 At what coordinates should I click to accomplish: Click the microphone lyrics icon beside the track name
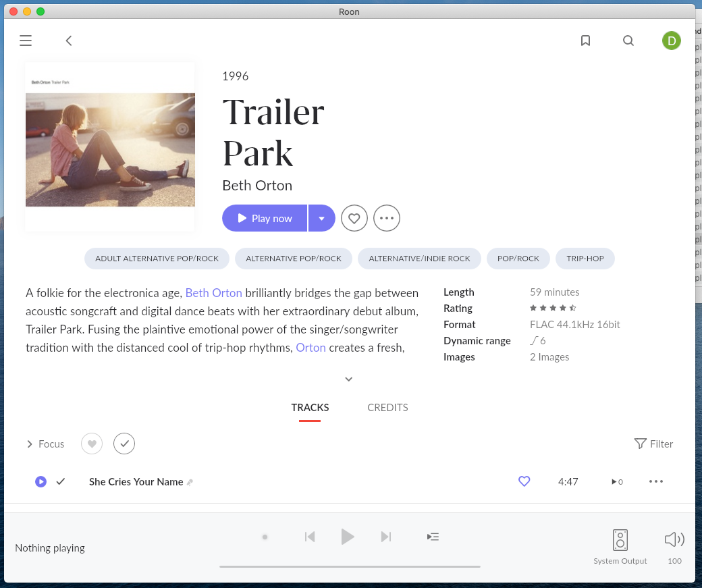[190, 482]
